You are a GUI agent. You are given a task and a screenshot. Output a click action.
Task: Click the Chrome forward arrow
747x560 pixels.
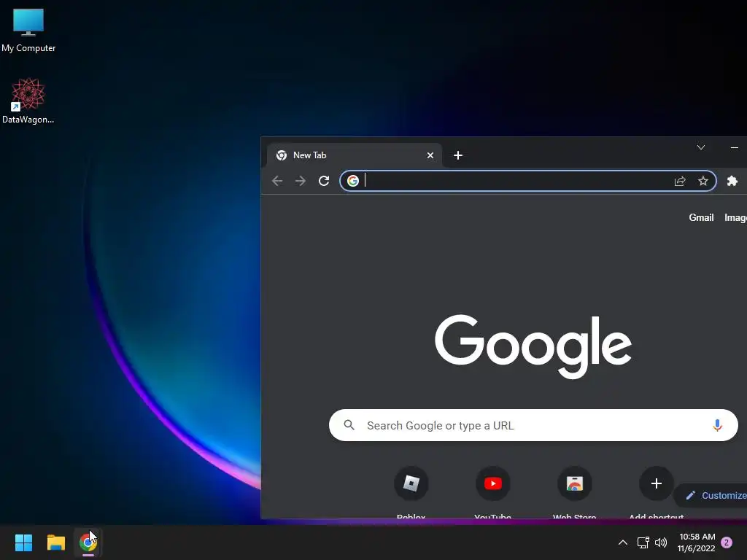tap(300, 181)
